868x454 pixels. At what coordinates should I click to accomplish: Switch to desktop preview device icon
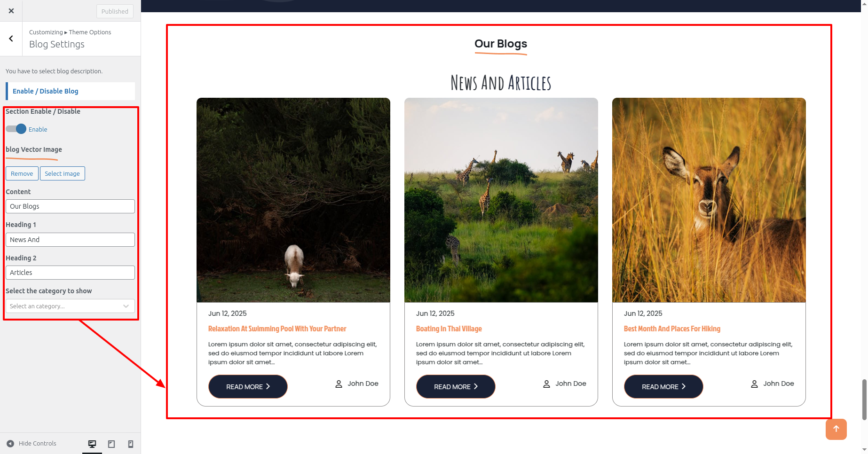(92, 444)
